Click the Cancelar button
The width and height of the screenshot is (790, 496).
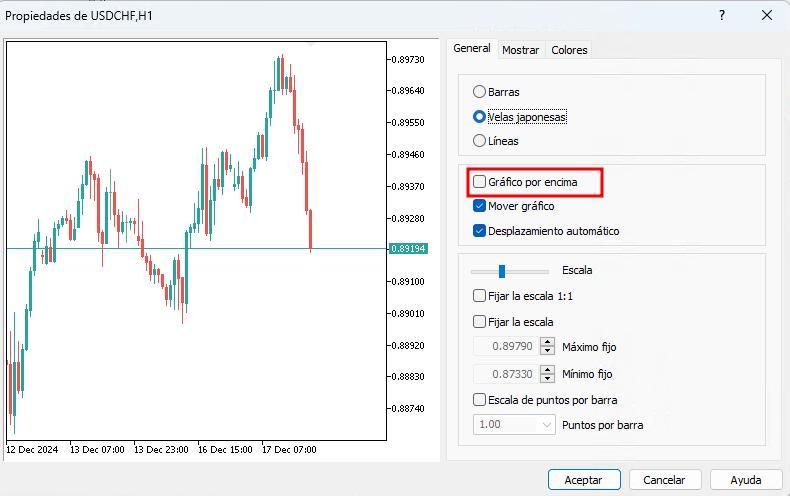665,480
